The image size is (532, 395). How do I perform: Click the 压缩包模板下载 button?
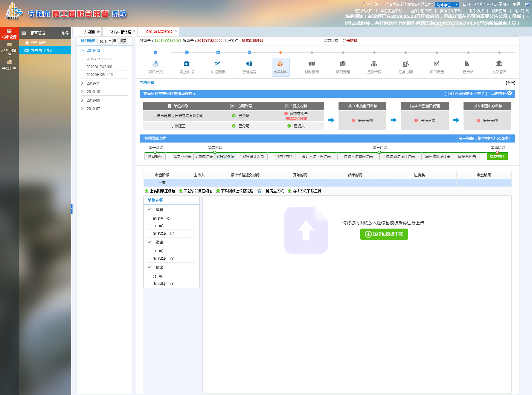[384, 234]
